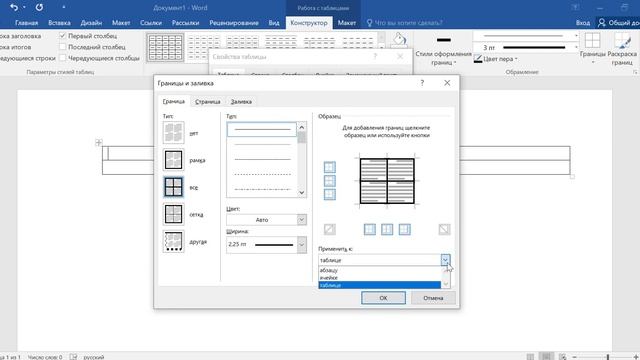Image resolution: width=640 pixels, height=360 pixels.
Task: Select the 'нет' no border preset
Action: click(x=173, y=133)
